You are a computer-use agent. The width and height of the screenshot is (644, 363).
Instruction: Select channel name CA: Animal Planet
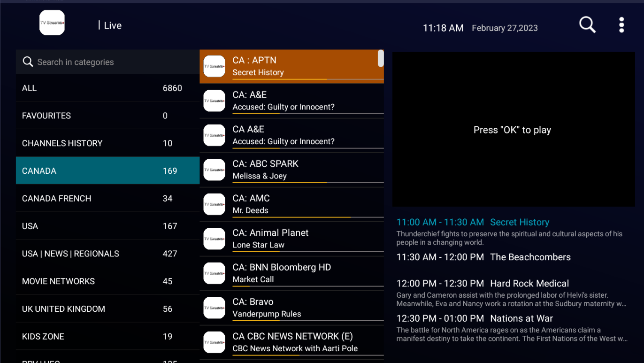(x=270, y=232)
